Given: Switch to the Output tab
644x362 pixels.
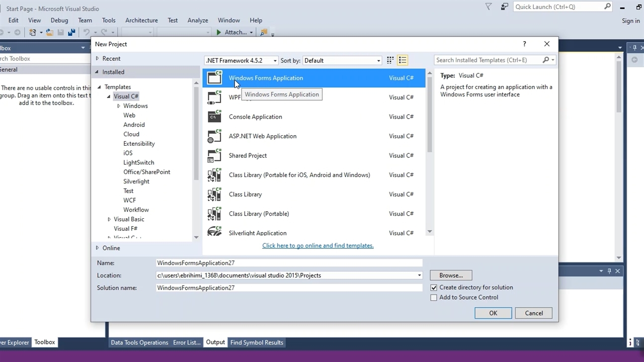Looking at the screenshot, I should point(215,342).
